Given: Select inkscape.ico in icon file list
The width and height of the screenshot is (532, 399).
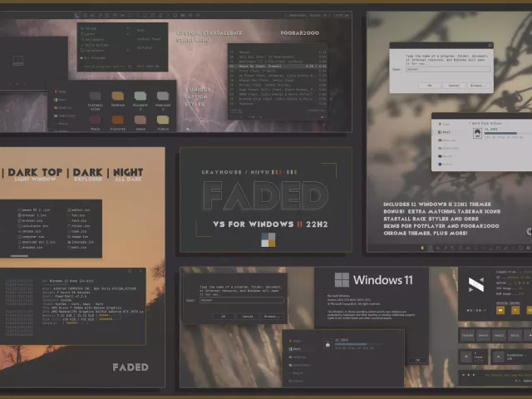Looking at the screenshot, I should point(81,242).
